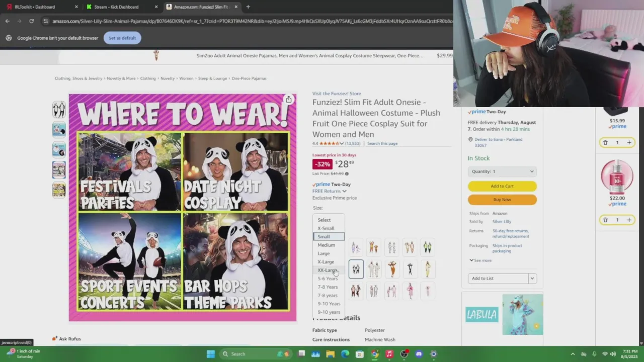The width and height of the screenshot is (644, 362).
Task: Switch to the IRLToolkit Dashboard tab
Action: click(x=42, y=7)
